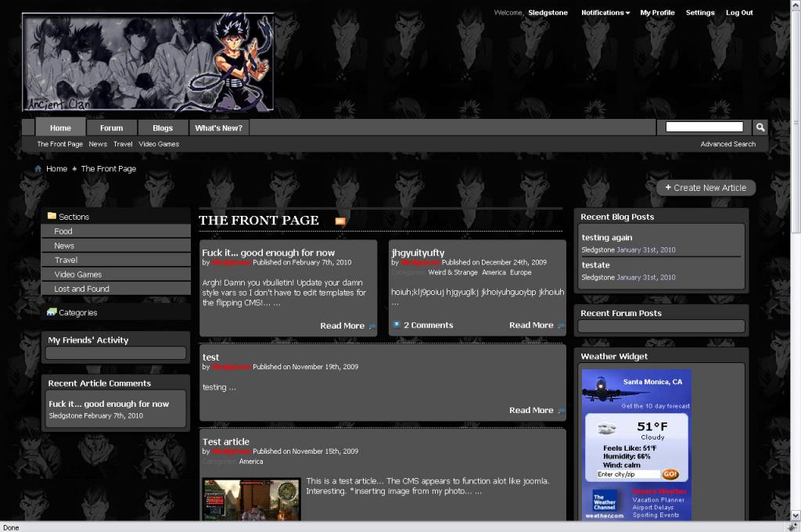Click Read More on the jhgyuityufty article
The height and width of the screenshot is (532, 801).
click(x=531, y=325)
